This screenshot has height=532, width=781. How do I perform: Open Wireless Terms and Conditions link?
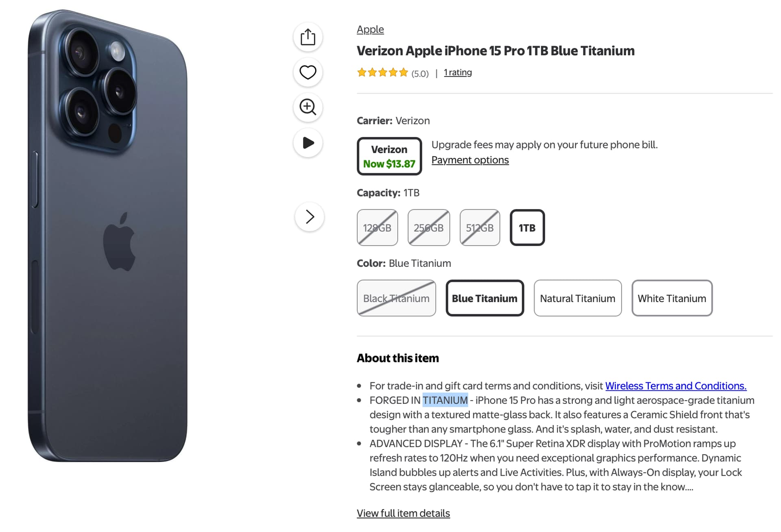pos(676,386)
